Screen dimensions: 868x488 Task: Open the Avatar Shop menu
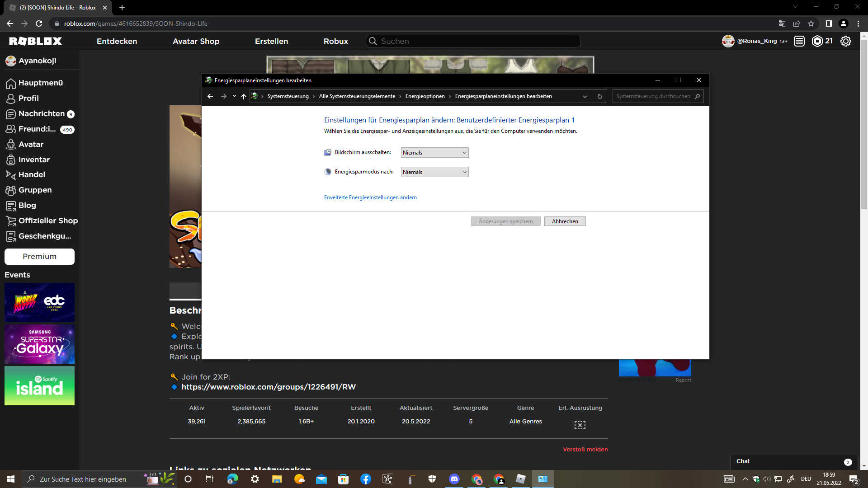coord(196,41)
